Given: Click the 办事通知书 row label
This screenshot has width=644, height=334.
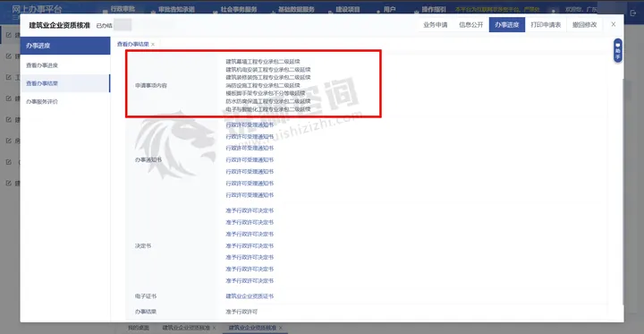Looking at the screenshot, I should [148, 159].
